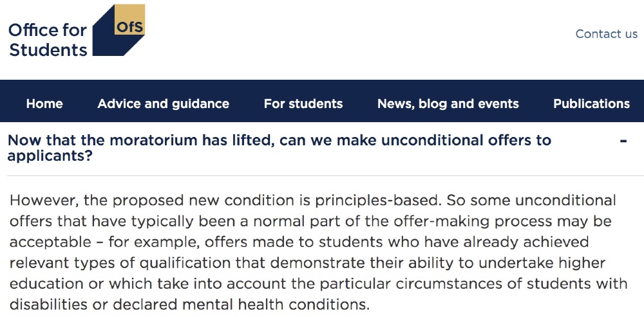Go to Advice and guidance
Screen dimensions: 644x317
tap(163, 104)
